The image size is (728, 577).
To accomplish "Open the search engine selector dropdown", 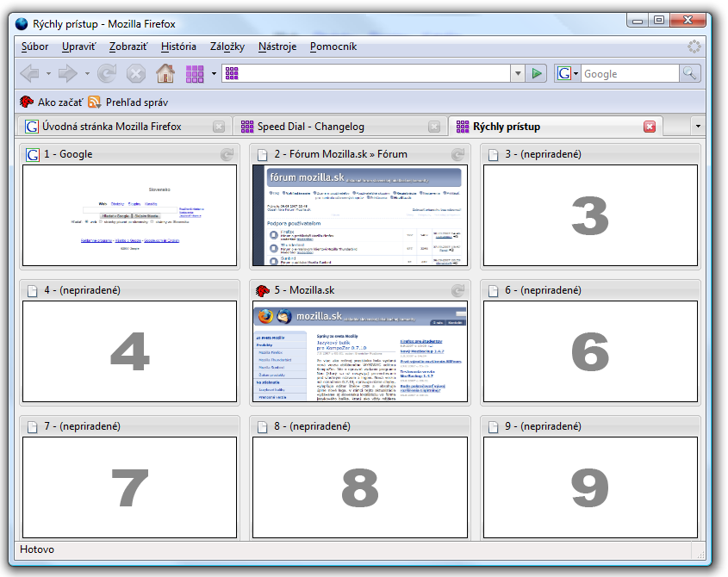I will coord(576,73).
